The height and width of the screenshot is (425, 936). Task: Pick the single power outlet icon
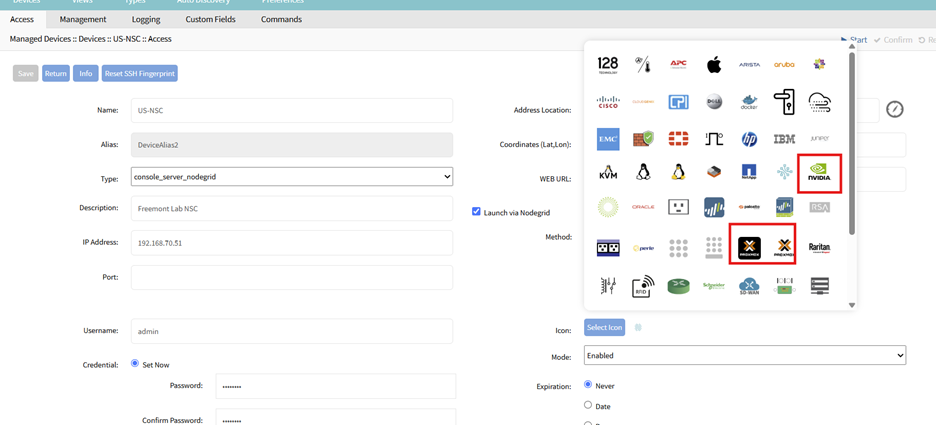[678, 207]
